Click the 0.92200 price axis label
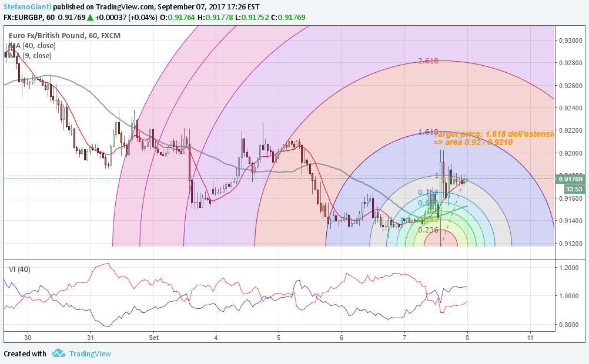589x364 pixels. tap(571, 130)
